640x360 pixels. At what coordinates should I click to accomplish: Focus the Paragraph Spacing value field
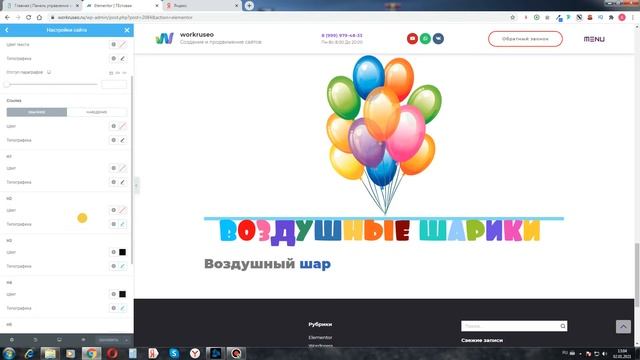click(114, 84)
